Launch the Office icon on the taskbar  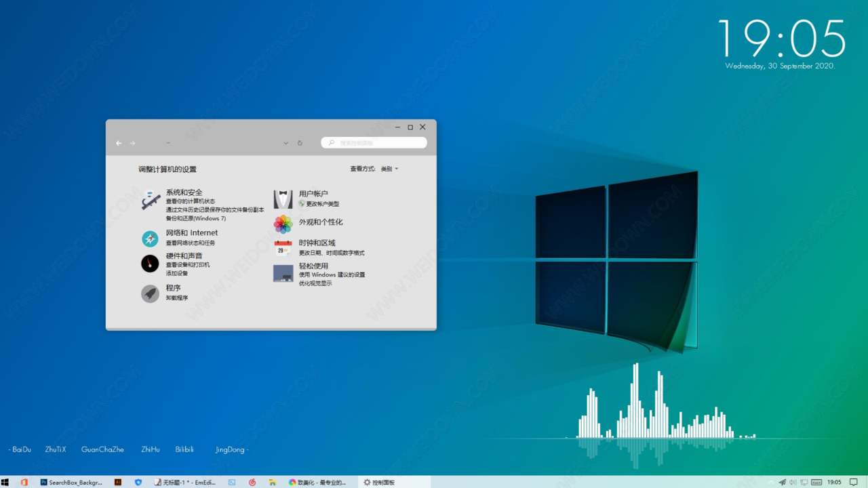tap(24, 482)
